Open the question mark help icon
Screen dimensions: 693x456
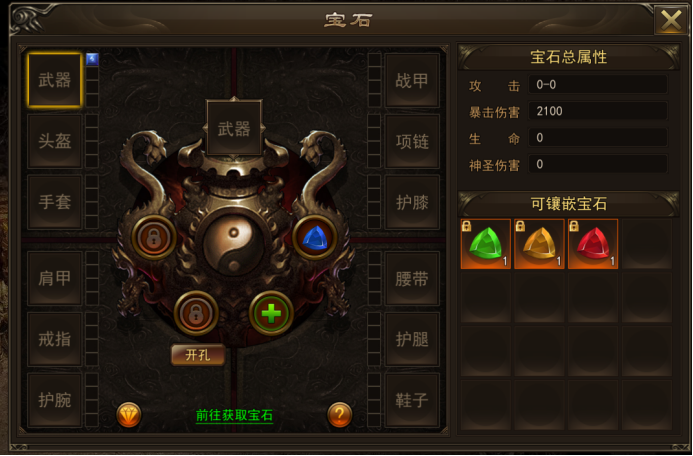point(339,415)
